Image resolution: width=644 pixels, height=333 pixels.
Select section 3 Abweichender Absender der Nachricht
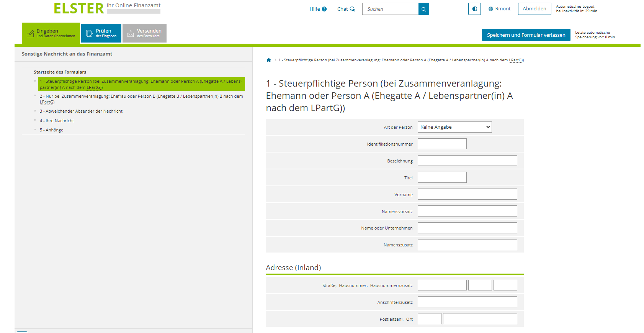click(81, 111)
